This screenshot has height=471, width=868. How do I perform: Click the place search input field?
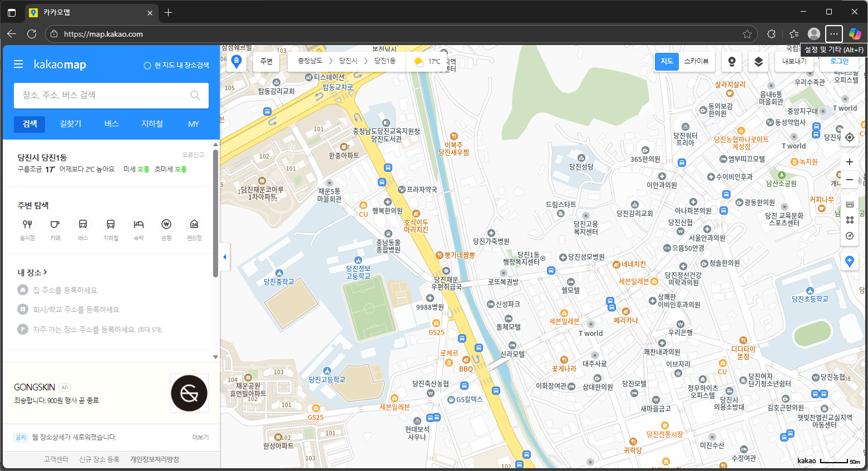click(x=111, y=95)
